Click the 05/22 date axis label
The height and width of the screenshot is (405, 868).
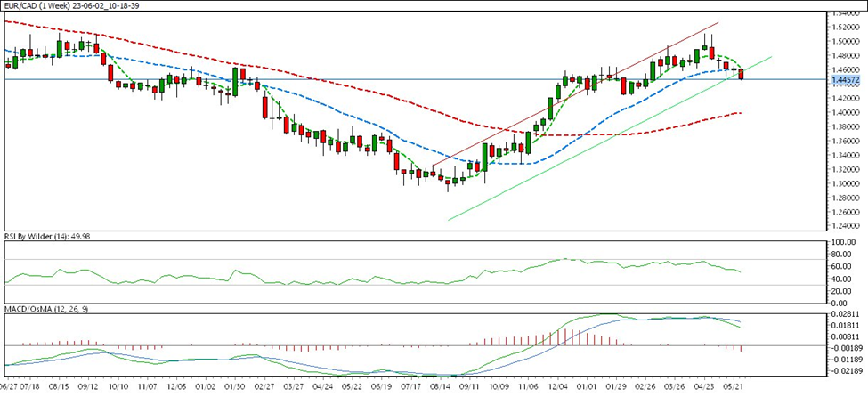tap(353, 385)
